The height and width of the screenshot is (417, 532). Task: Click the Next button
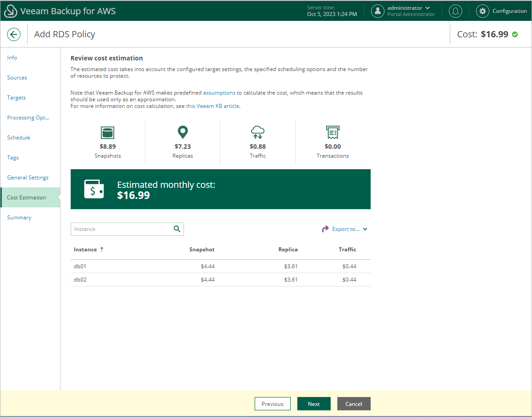tap(314, 404)
